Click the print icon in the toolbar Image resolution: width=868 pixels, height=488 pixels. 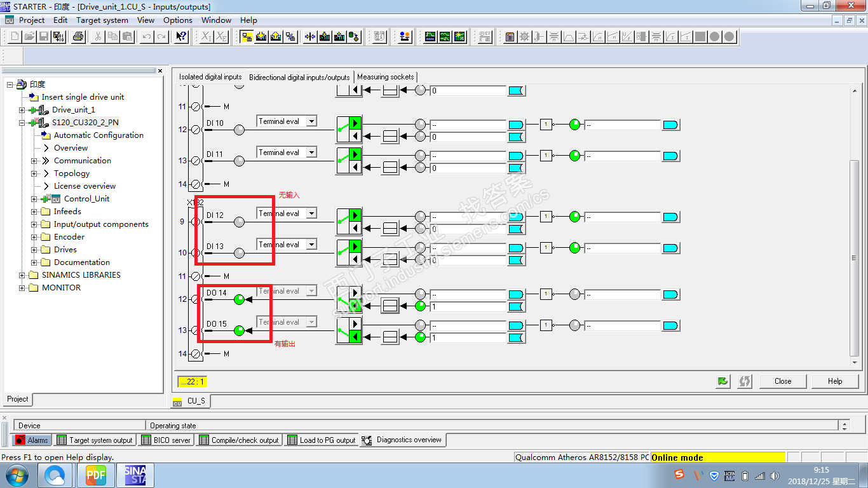tap(78, 37)
